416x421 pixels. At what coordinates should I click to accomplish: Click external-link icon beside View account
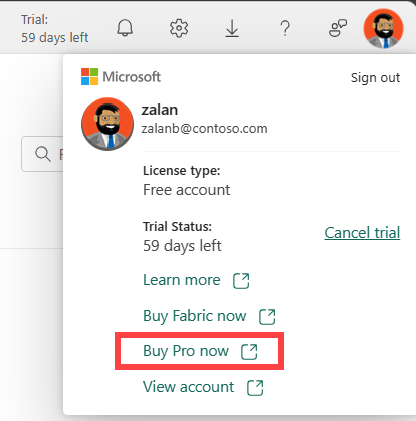coord(255,388)
